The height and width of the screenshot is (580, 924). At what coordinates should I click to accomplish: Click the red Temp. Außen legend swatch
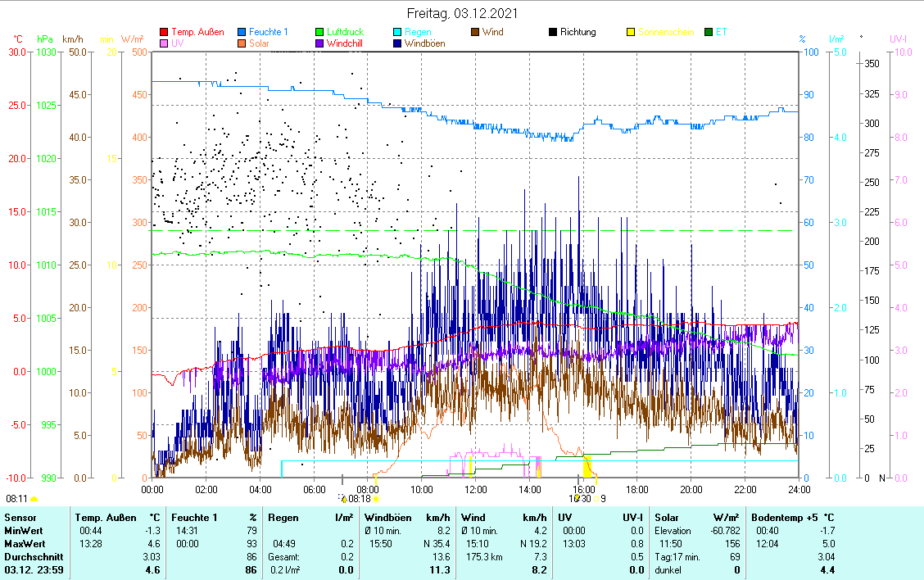(x=164, y=33)
